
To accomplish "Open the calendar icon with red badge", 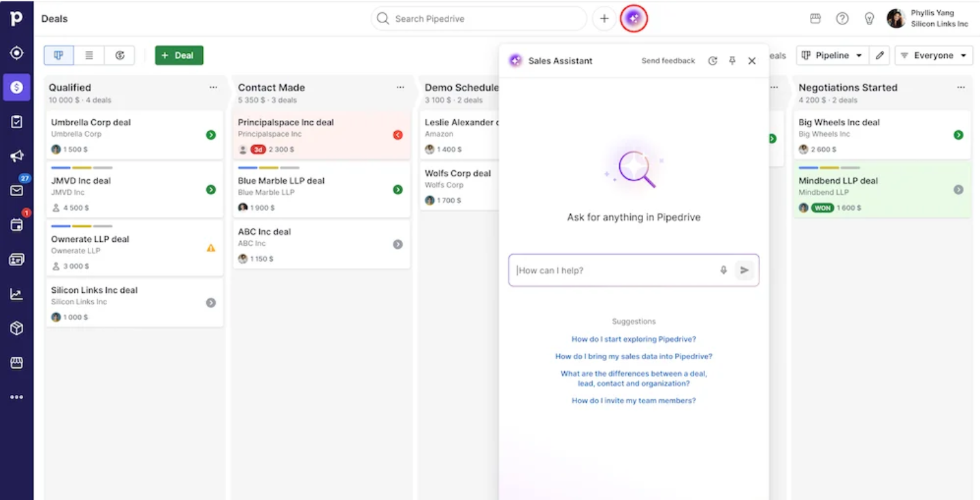I will [16, 225].
